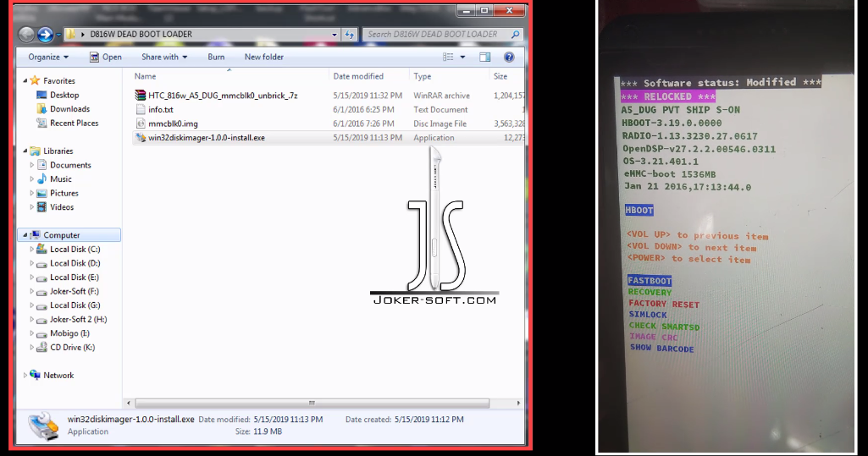Select the HTC_816w 7z archive icon
Screen dimensions: 868x456
coord(141,96)
